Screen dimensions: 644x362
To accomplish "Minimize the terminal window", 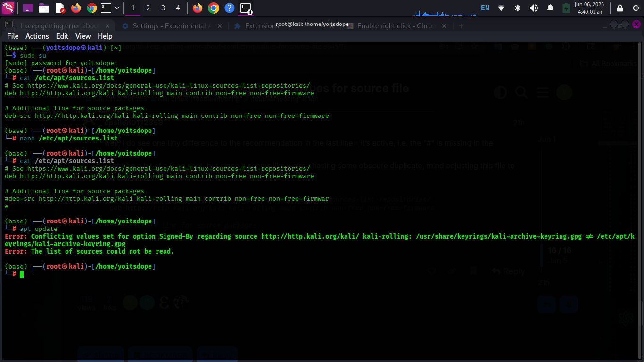I will pyautogui.click(x=614, y=24).
